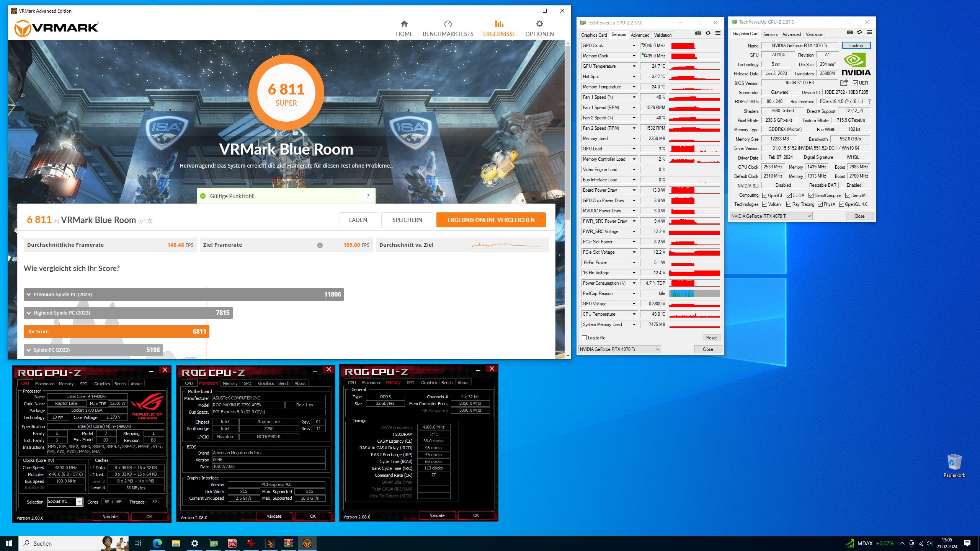Viewport: 980px width, 551px height.
Task: Click Validate in the CPU tab CPU-Z window
Action: tap(110, 517)
